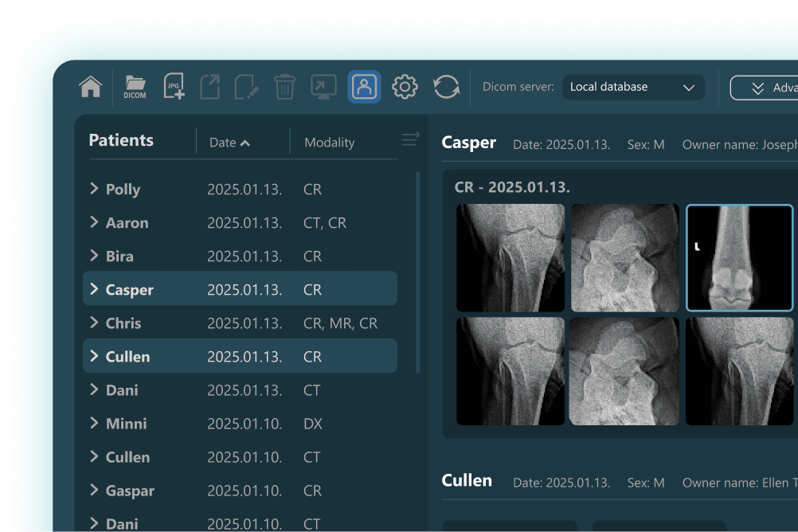Click the Home icon in the toolbar
Image resolution: width=798 pixels, height=532 pixels.
point(91,87)
